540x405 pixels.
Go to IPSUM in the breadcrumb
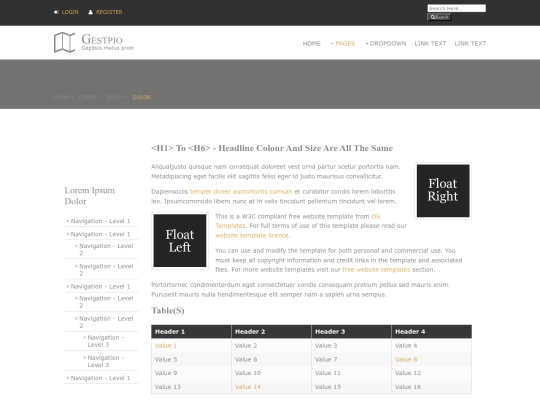point(115,97)
